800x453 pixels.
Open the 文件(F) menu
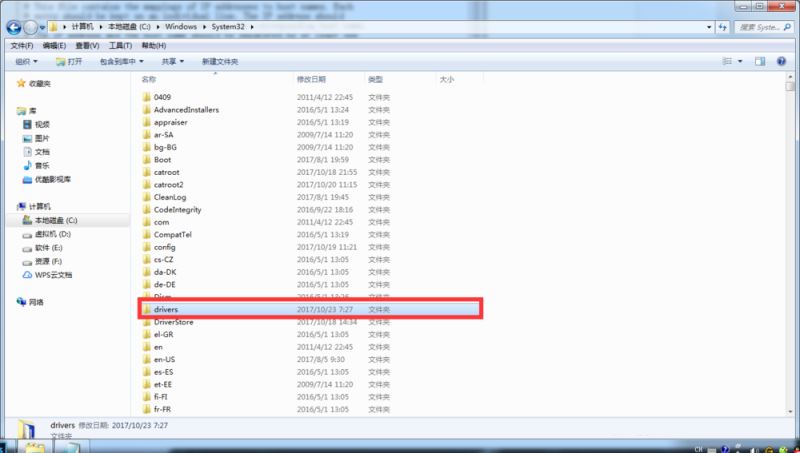21,45
